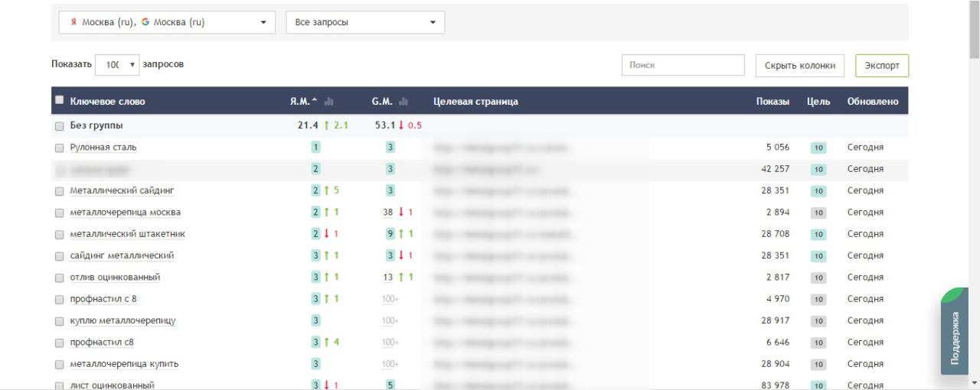Tick the металлический штакетник row checkbox
The image size is (980, 390).
point(59,234)
